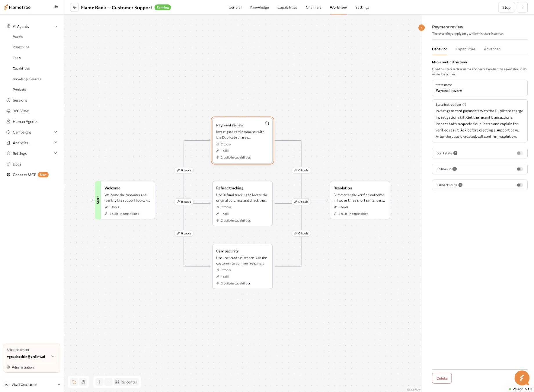Click the Delete button in state panel
This screenshot has height=392, width=534.
coord(442,378)
